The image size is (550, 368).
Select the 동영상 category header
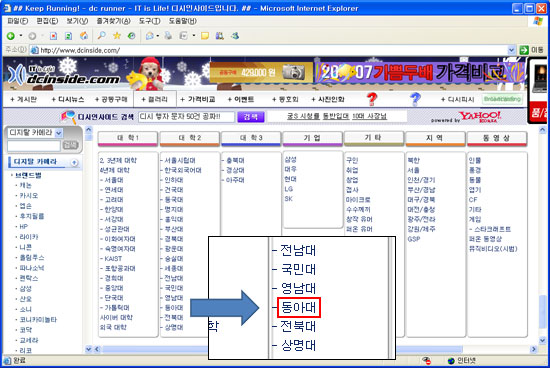pyautogui.click(x=497, y=138)
